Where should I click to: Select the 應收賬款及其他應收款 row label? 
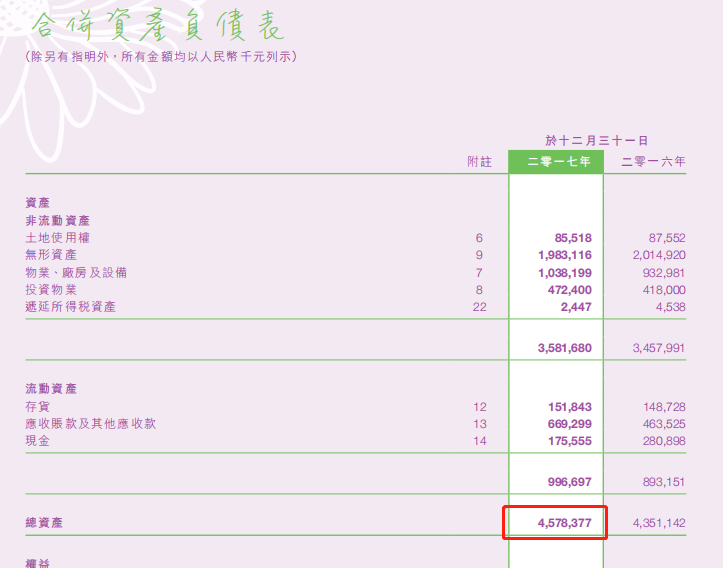90,424
